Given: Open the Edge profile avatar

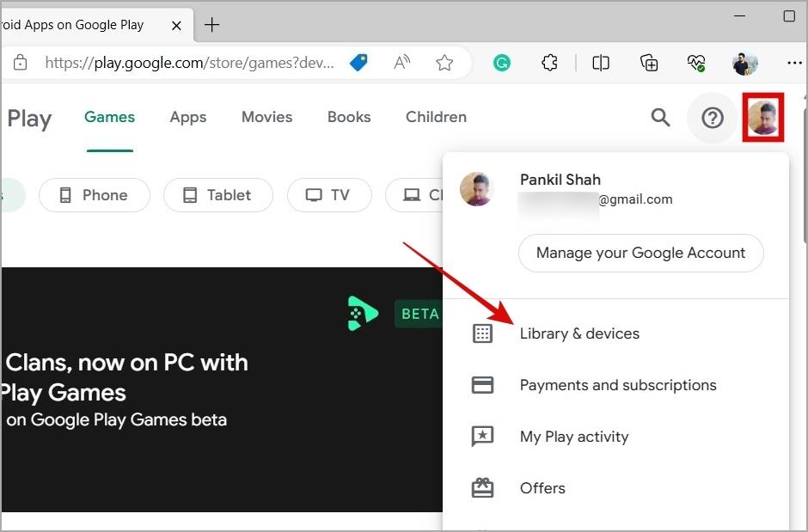Looking at the screenshot, I should point(744,63).
